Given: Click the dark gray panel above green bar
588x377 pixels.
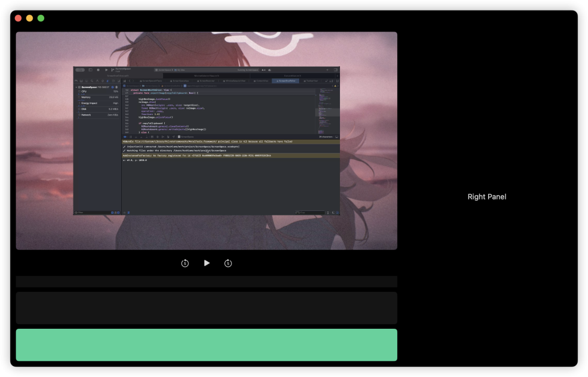Looking at the screenshot, I should 206,308.
